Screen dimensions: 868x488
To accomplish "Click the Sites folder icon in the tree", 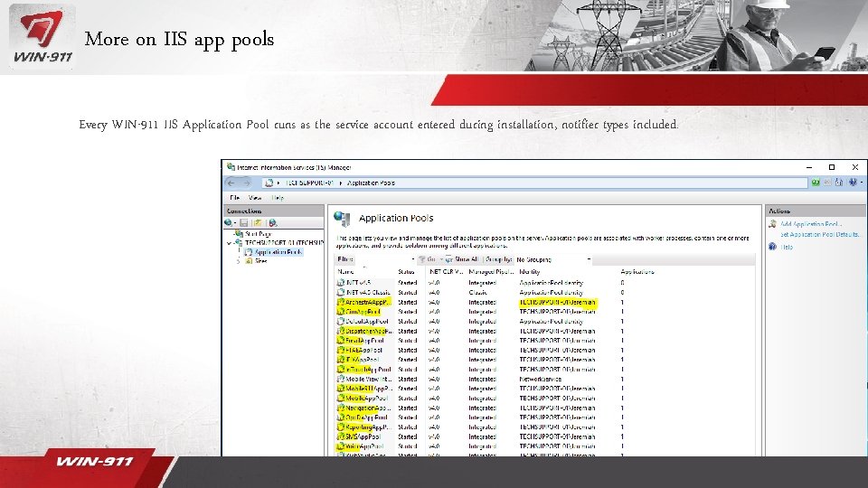I will coord(250,261).
